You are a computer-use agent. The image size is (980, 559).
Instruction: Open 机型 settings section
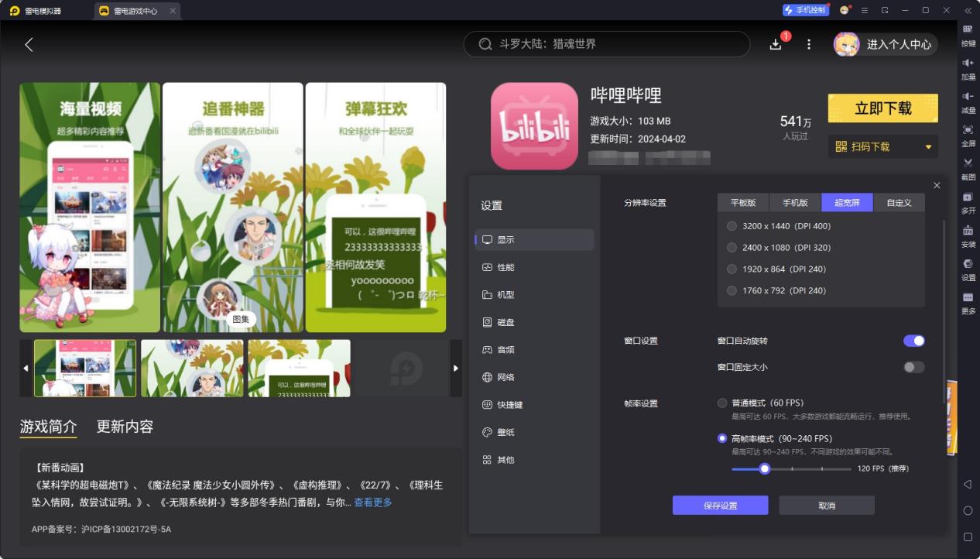pyautogui.click(x=535, y=295)
